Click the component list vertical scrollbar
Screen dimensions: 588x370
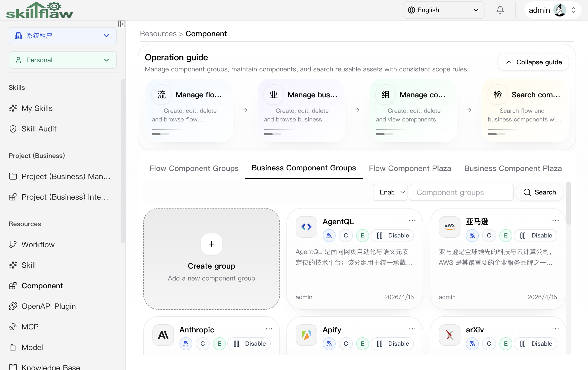pyautogui.click(x=569, y=203)
